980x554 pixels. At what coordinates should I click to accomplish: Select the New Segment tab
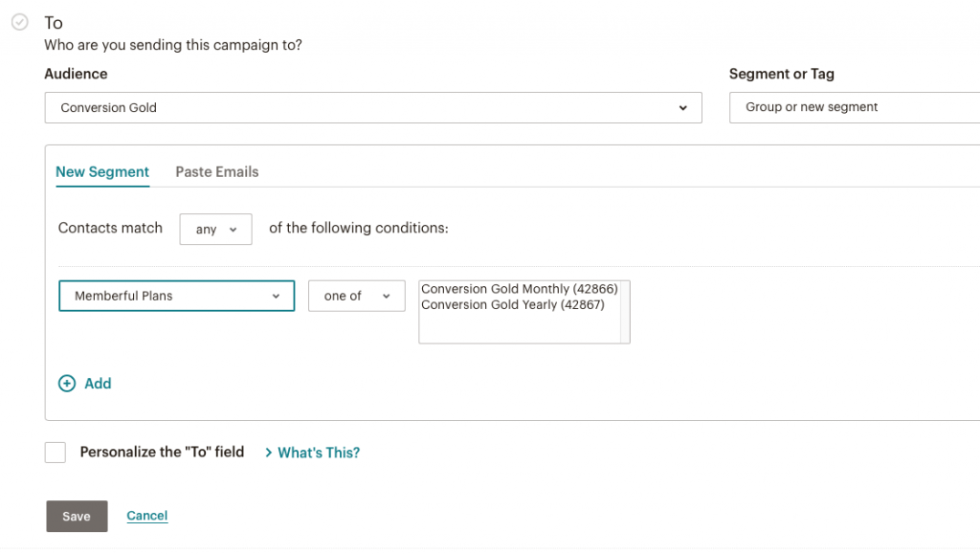pyautogui.click(x=102, y=172)
